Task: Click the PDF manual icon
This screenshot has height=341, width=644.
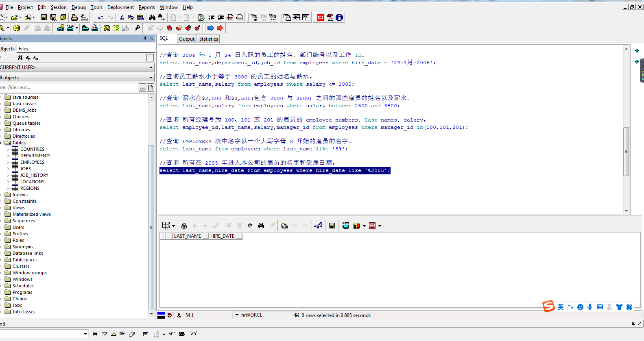Action: coord(330,17)
